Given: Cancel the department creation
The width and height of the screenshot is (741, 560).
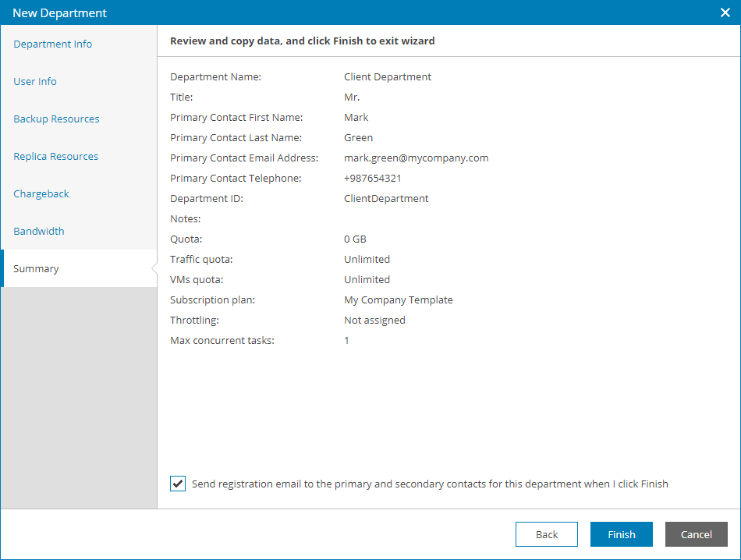Looking at the screenshot, I should tap(696, 534).
